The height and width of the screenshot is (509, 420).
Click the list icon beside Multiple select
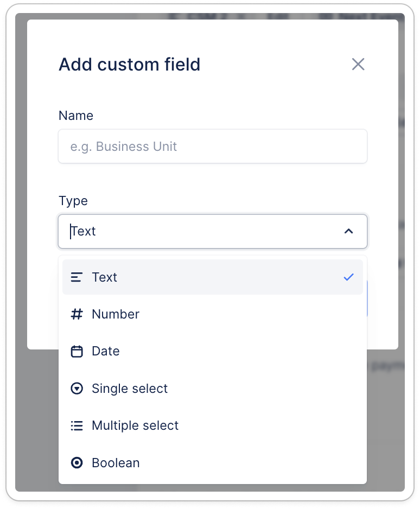point(77,425)
